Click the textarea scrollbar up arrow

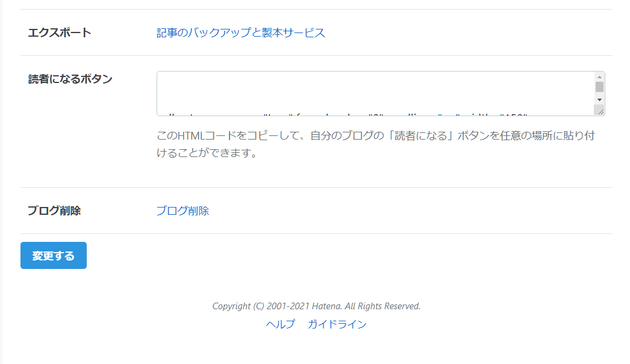(599, 76)
